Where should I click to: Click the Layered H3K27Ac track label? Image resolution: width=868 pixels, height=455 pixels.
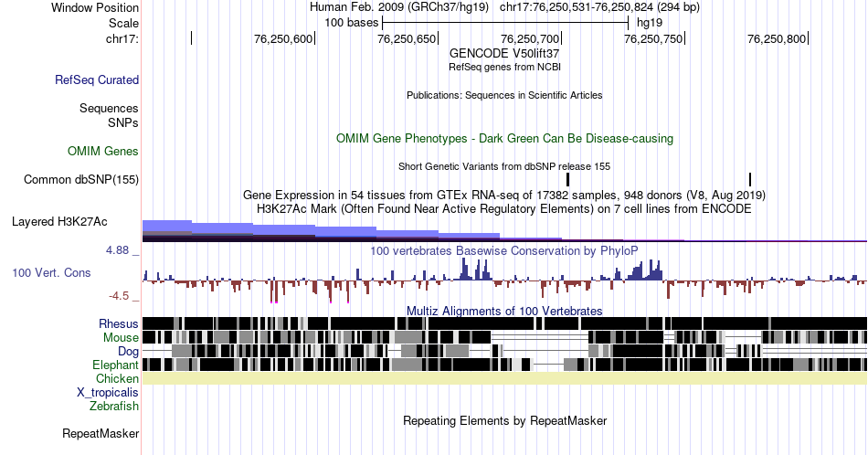pos(59,221)
